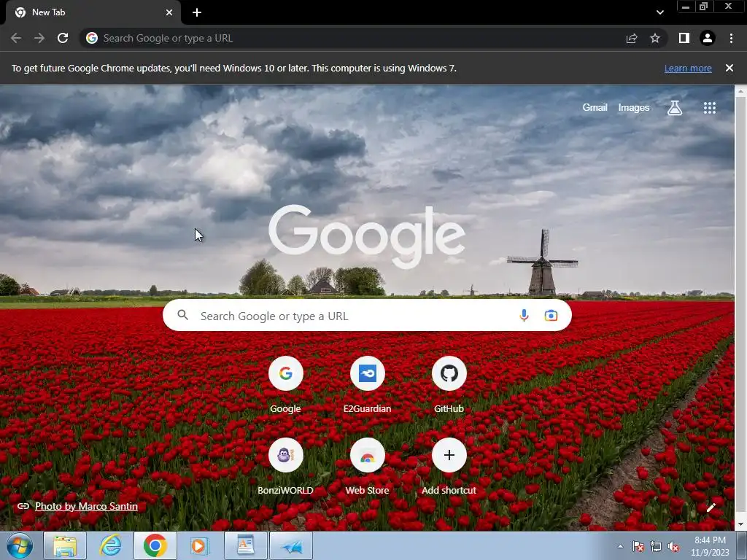Open the E2Guardian shortcut tile
This screenshot has height=560, width=747.
tap(368, 385)
